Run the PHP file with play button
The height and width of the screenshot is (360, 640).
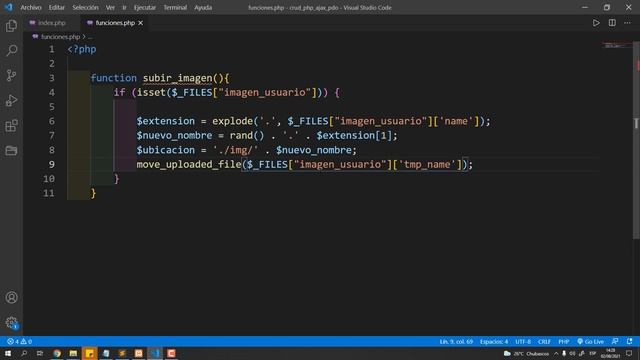[x=596, y=23]
